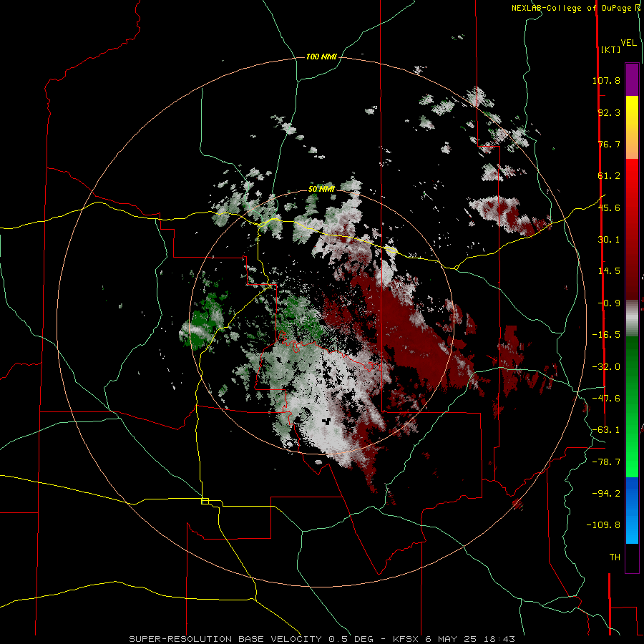
Task: Click the 100 NMI range ring label
Action: coord(321,57)
